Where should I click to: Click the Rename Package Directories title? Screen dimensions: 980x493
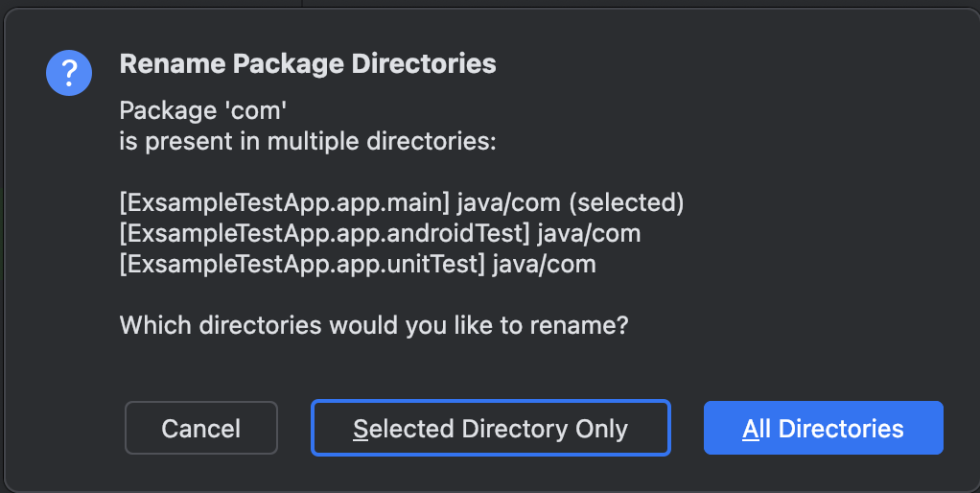[308, 63]
